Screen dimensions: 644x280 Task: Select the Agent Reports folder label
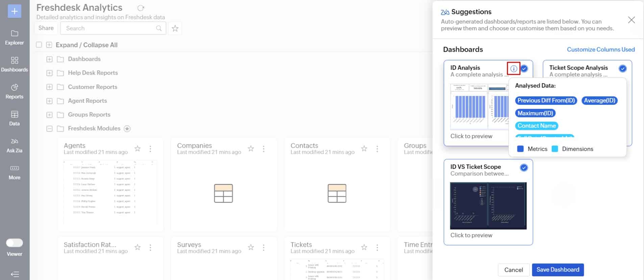(87, 101)
